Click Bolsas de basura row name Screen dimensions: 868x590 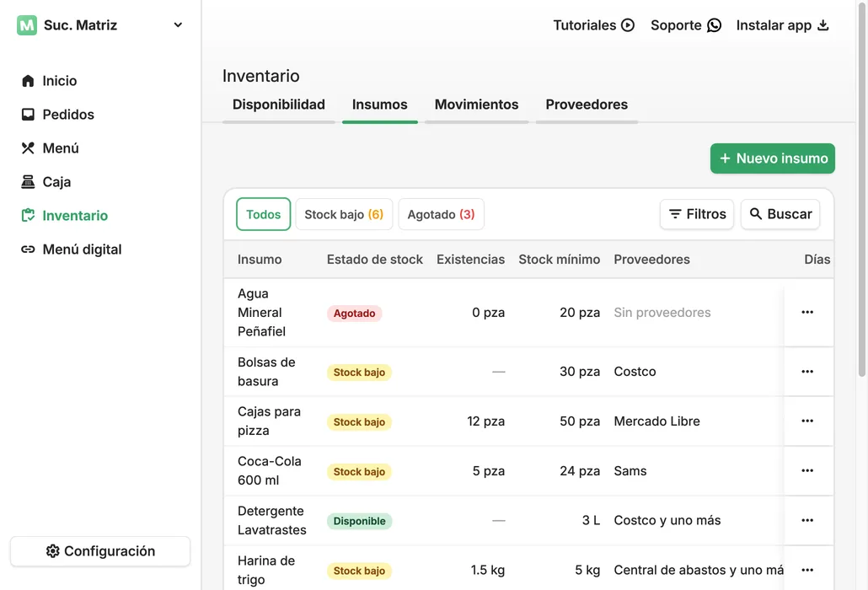point(266,372)
